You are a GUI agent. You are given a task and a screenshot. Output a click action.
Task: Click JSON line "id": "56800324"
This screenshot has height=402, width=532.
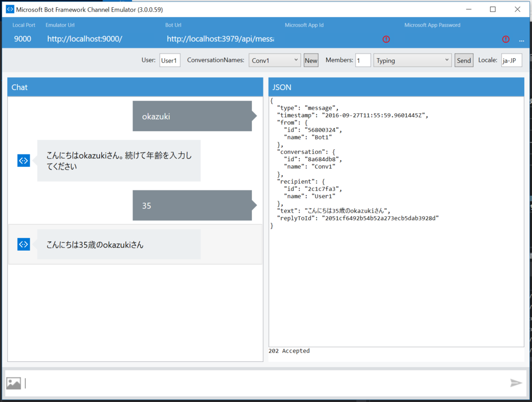pyautogui.click(x=313, y=130)
